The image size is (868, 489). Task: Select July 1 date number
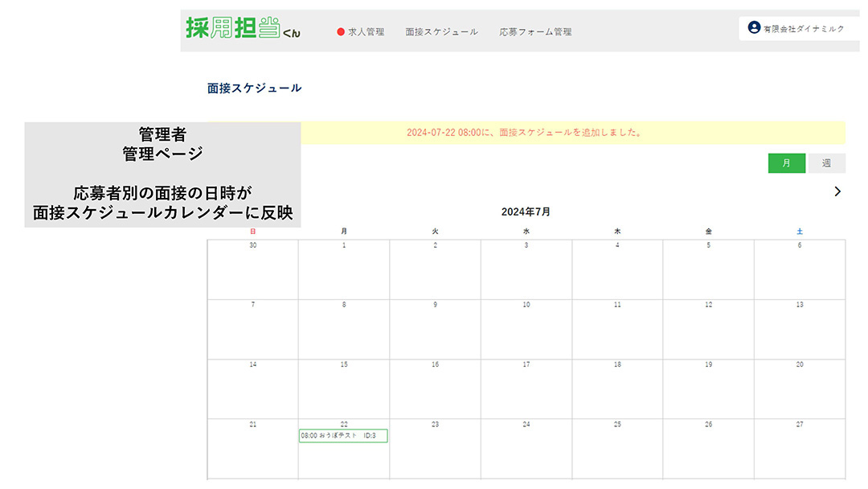[344, 245]
